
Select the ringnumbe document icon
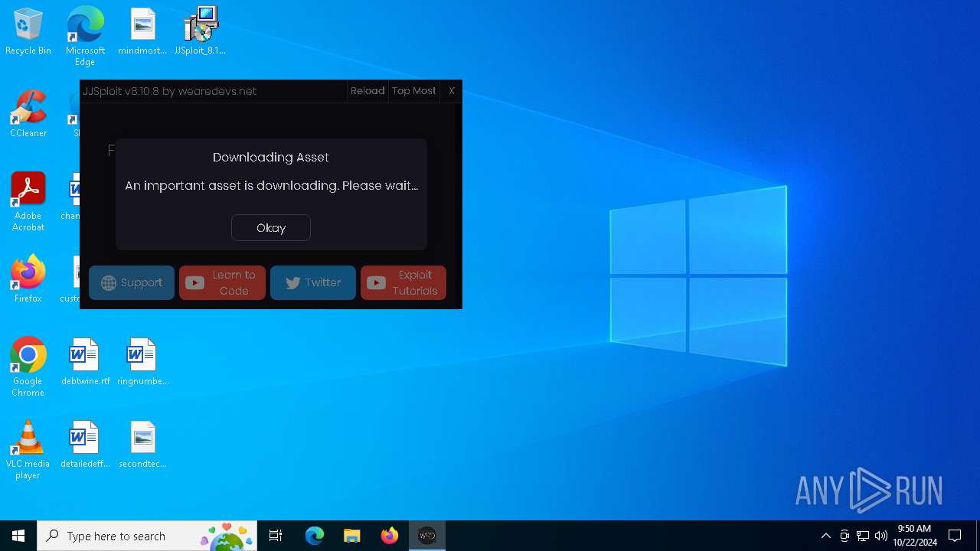tap(142, 362)
